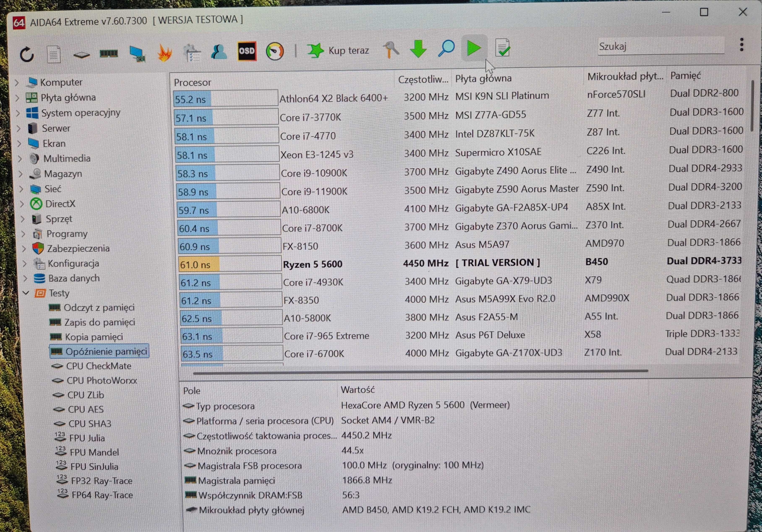Open the flame stability test icon
762x532 pixels.
click(x=165, y=53)
